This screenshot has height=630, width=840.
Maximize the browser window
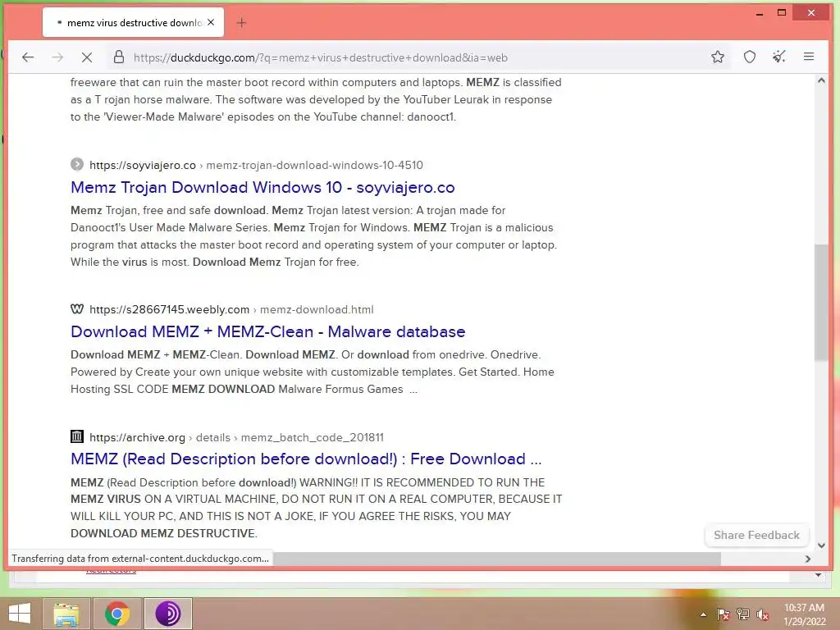[x=782, y=13]
